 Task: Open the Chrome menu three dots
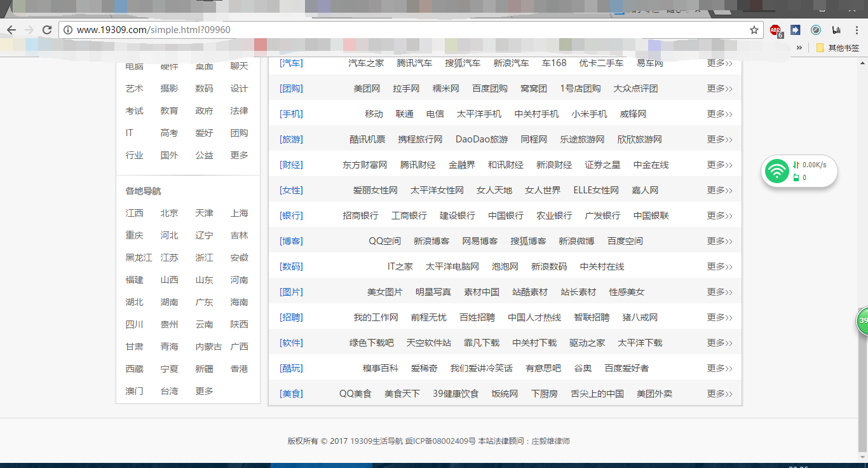pos(857,30)
